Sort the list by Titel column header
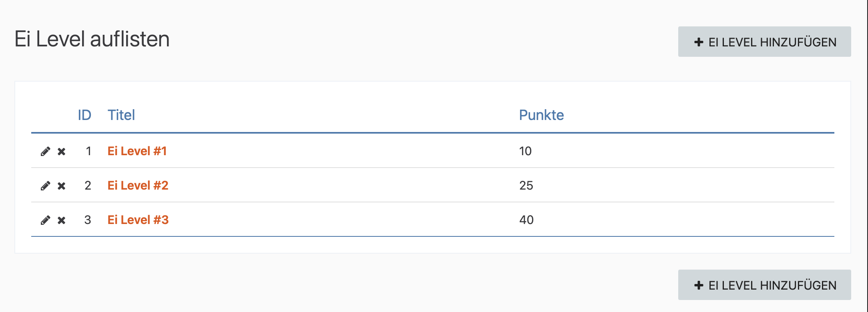The image size is (868, 312). 121,115
